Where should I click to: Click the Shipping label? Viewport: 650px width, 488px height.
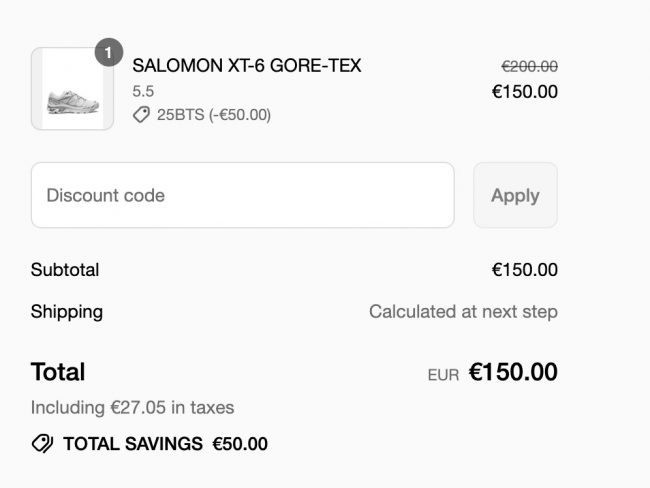coord(67,312)
